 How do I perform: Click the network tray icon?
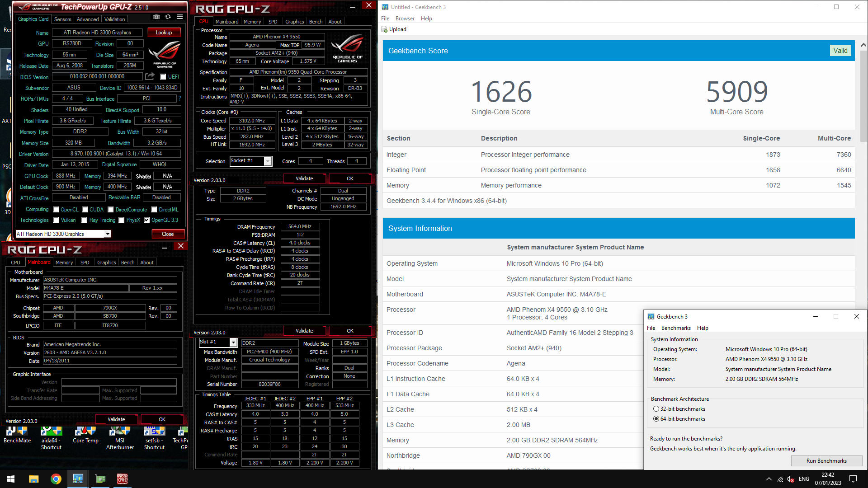pyautogui.click(x=780, y=479)
